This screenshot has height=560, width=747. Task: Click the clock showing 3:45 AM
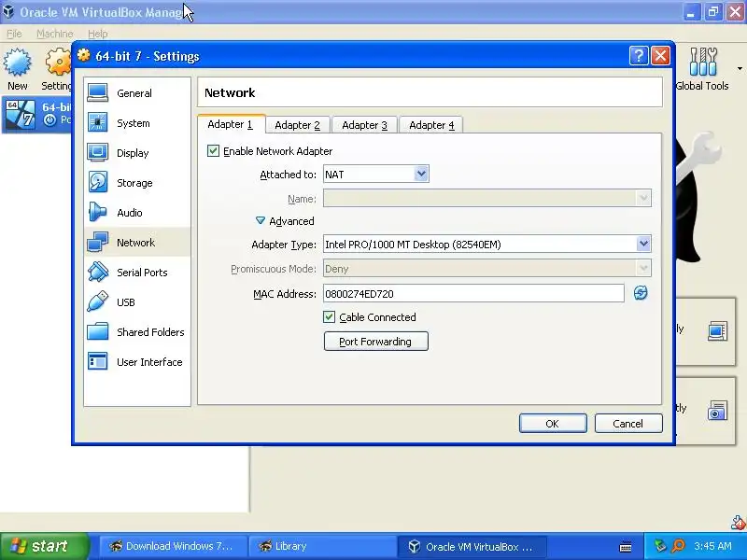click(712, 546)
